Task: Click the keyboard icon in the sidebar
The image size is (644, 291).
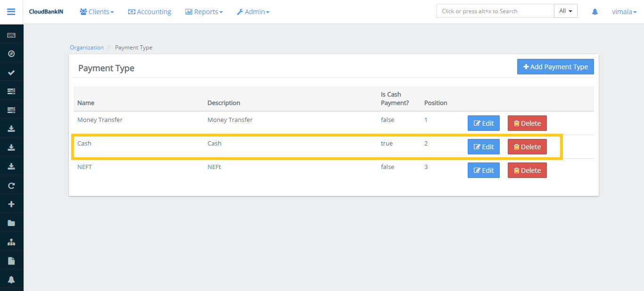Action: tap(11, 35)
